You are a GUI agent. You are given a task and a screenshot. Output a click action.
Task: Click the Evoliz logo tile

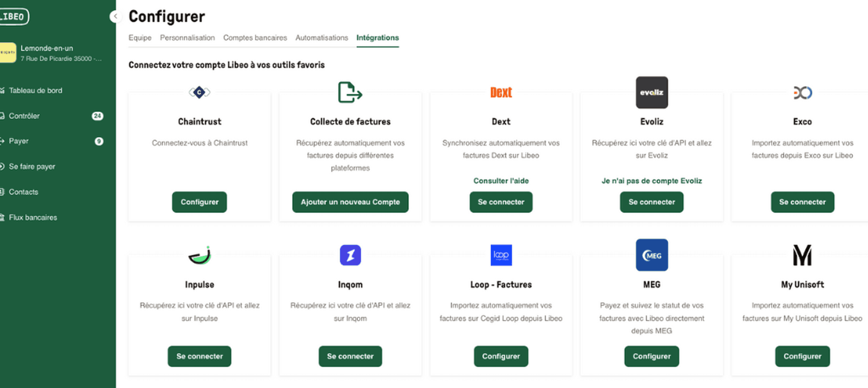(651, 92)
